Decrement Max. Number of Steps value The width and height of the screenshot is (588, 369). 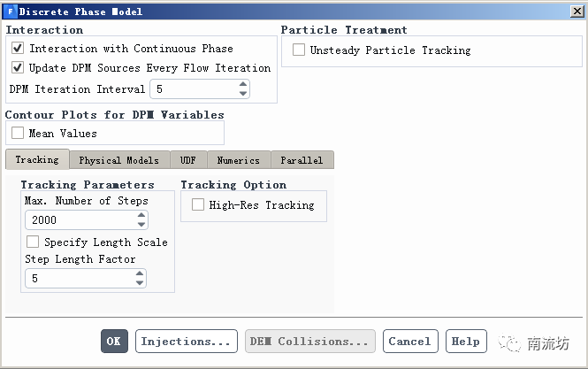(141, 225)
